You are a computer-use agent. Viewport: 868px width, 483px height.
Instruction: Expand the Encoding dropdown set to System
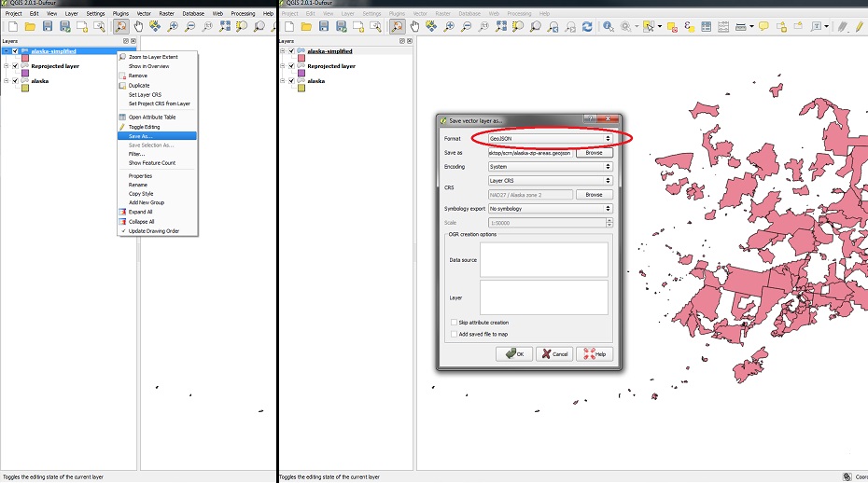[550, 166]
